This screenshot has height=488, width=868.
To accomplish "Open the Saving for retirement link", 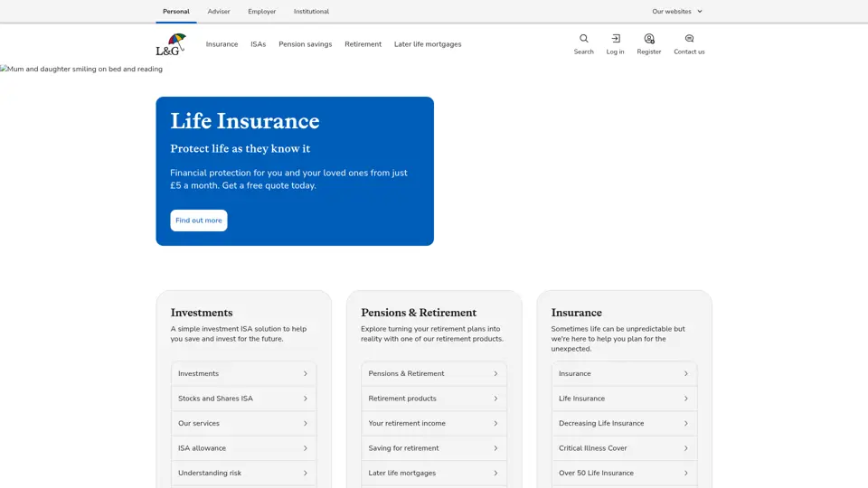I will coord(434,448).
